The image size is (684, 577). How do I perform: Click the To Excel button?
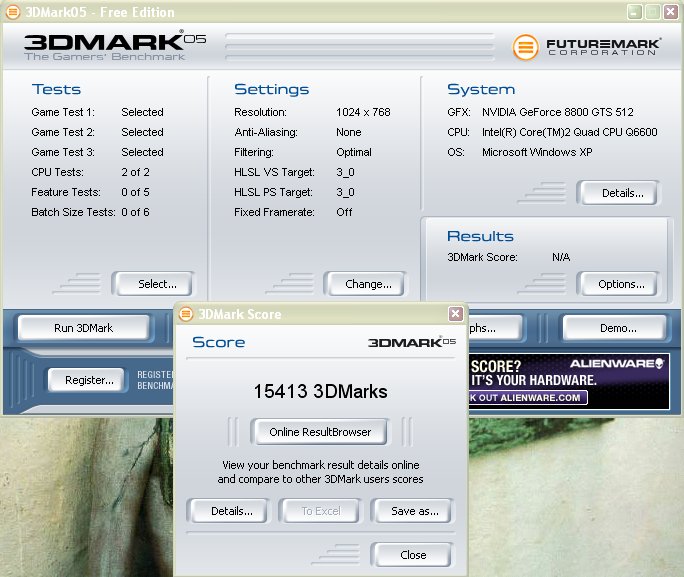(320, 511)
